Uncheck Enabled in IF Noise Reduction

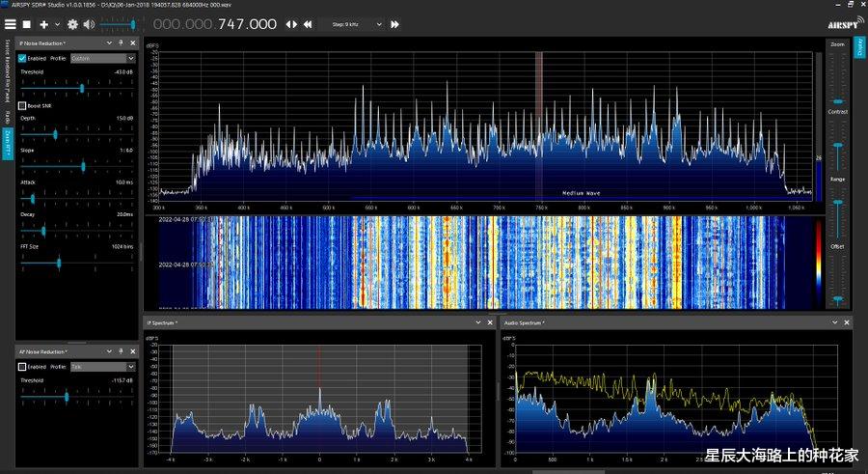pyautogui.click(x=22, y=58)
